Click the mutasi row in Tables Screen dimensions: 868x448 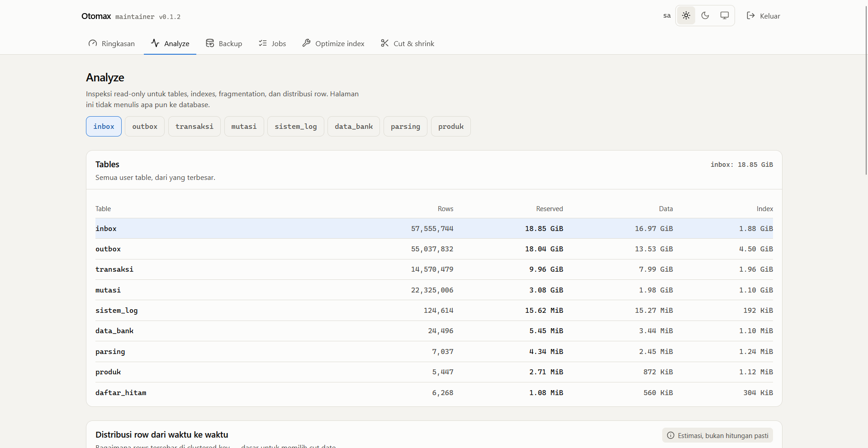pos(434,290)
